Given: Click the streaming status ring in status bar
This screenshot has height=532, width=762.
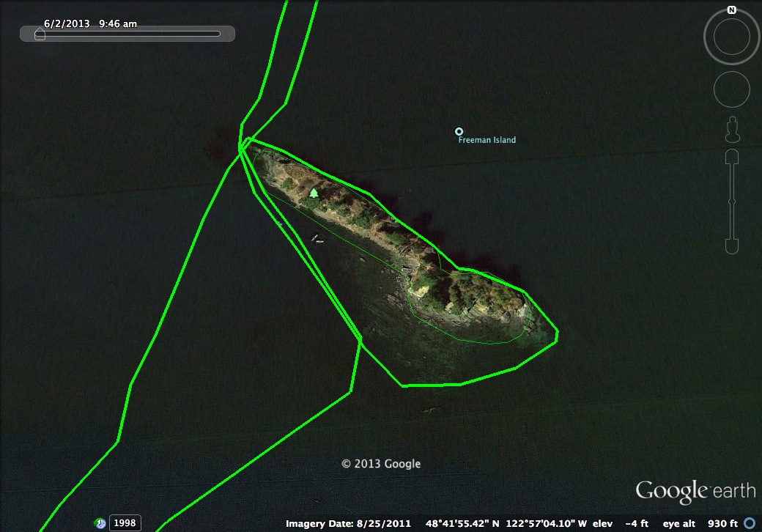Looking at the screenshot, I should click(750, 523).
